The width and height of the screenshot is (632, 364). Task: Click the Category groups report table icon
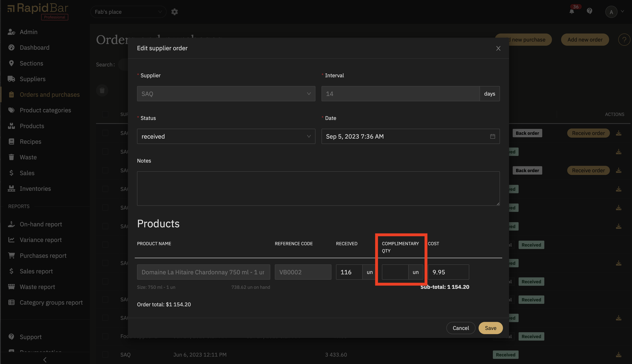tap(11, 303)
